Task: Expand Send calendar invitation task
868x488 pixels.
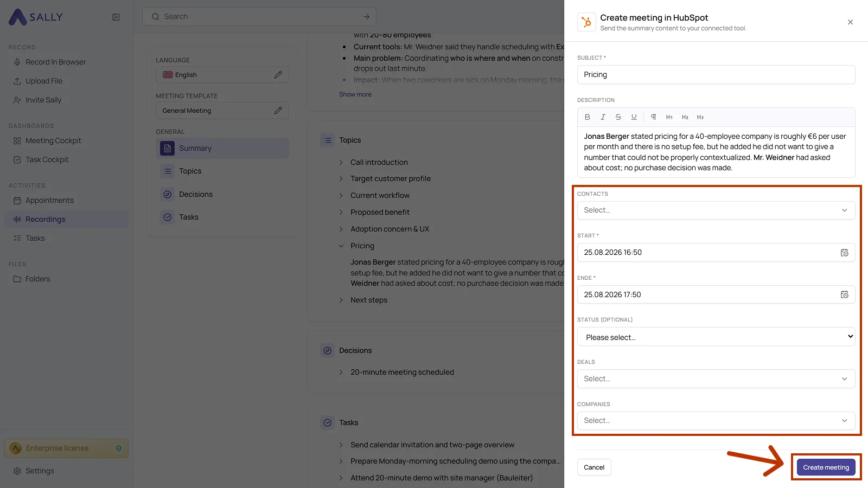Action: (341, 445)
